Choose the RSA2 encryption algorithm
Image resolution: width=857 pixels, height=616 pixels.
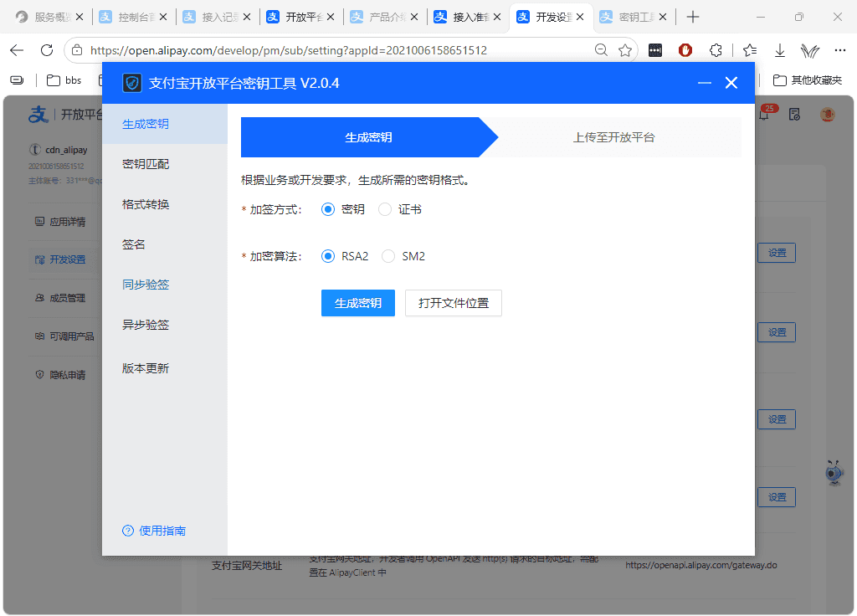coord(328,256)
